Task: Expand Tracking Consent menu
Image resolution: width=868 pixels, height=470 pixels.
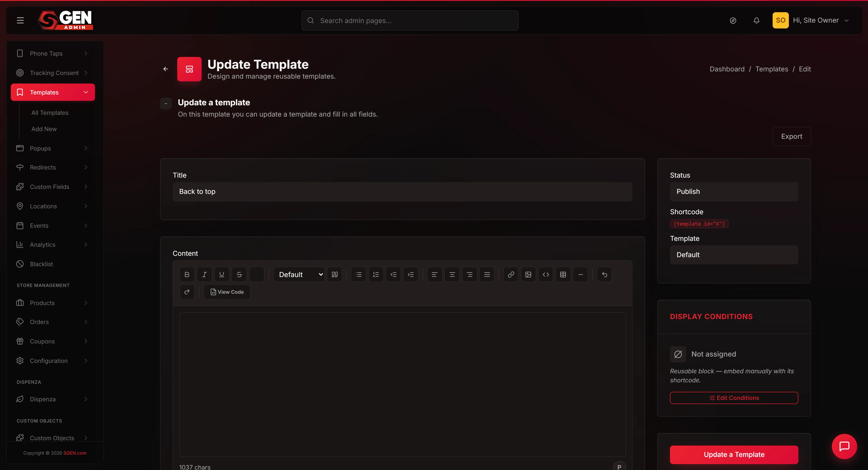Action: coord(53,73)
